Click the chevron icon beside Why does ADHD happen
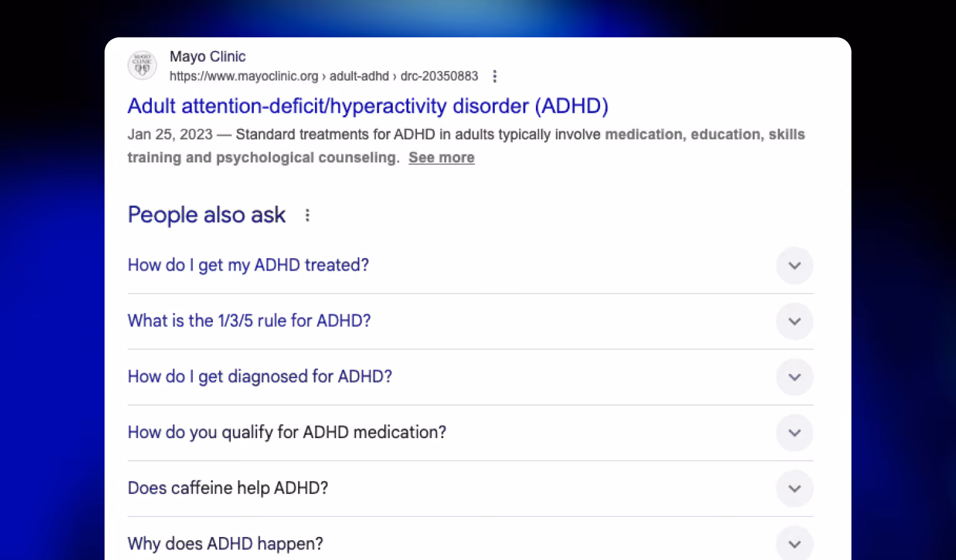Screen dimensions: 956x560 coord(795,543)
